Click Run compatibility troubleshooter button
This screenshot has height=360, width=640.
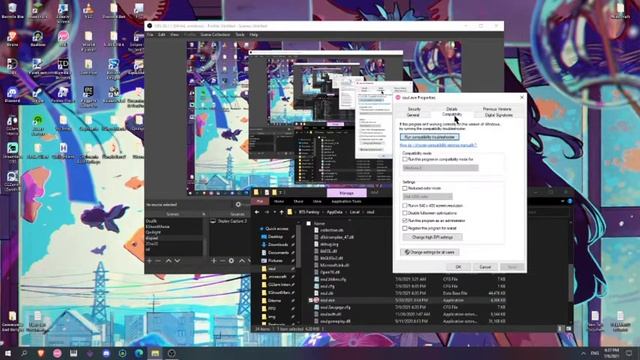[429, 137]
